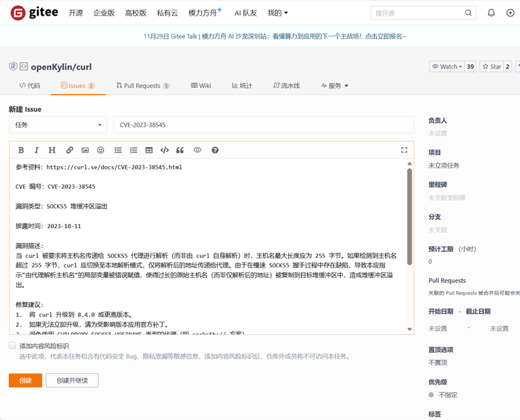Open the Issues tab
This screenshot has width=520, height=420.
[x=78, y=86]
